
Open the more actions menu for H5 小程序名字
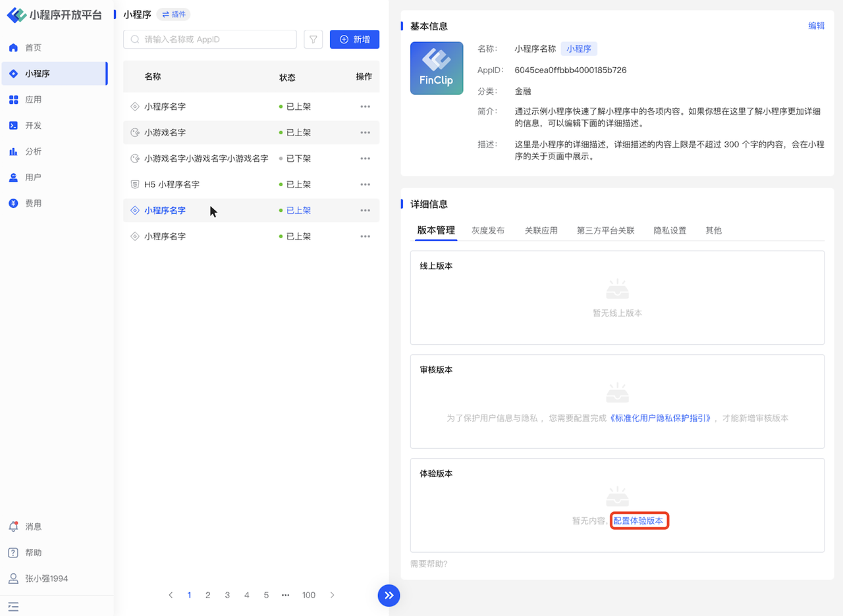[365, 184]
